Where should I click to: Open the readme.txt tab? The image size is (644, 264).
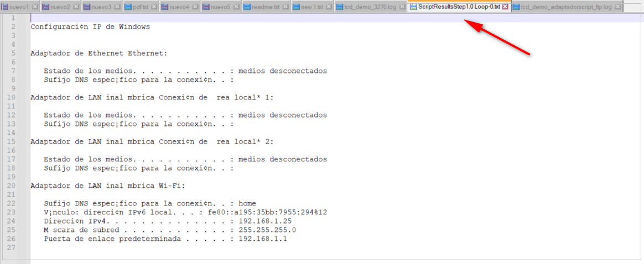click(266, 7)
